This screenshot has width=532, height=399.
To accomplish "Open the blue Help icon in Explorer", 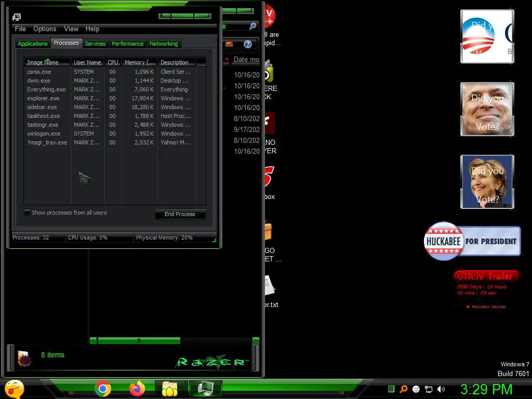I will coord(248,44).
